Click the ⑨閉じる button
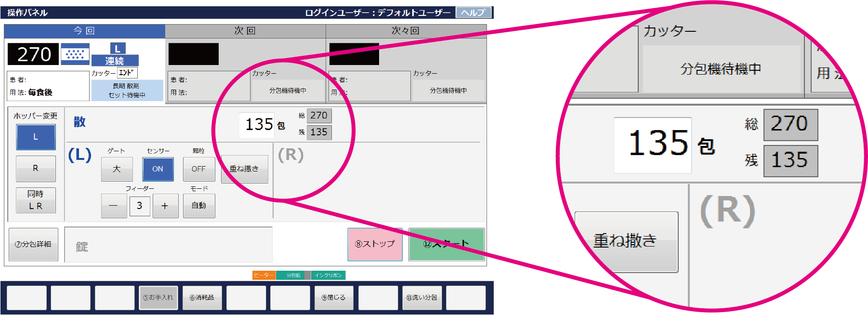This screenshot has width=868, height=315. 334,298
